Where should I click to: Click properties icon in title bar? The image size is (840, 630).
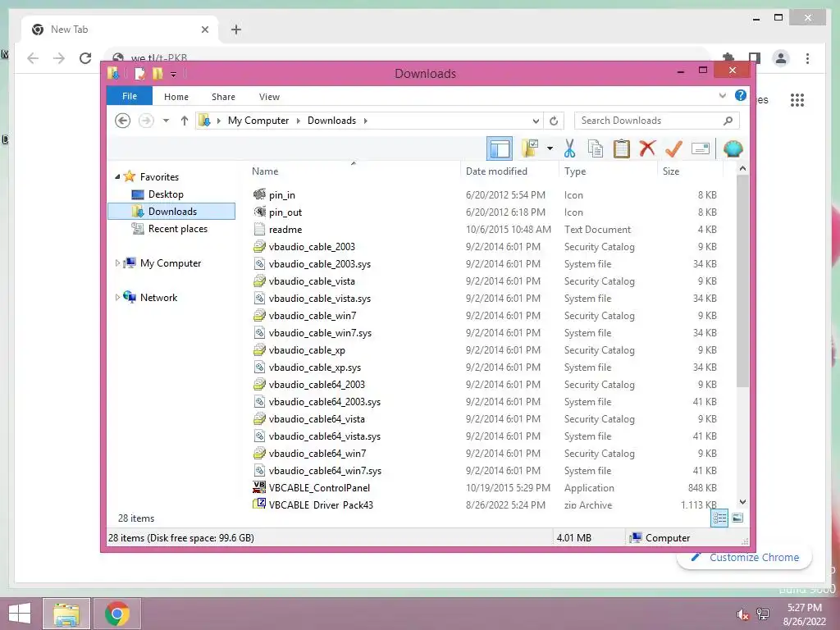click(x=139, y=73)
